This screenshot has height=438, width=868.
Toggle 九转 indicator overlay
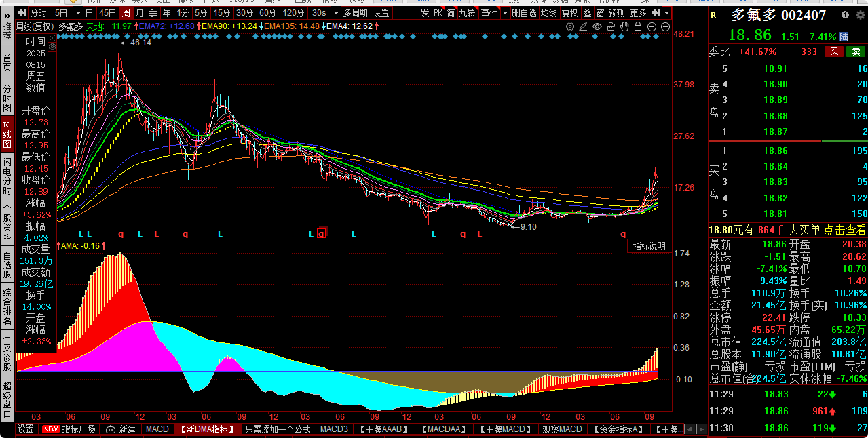pyautogui.click(x=467, y=13)
